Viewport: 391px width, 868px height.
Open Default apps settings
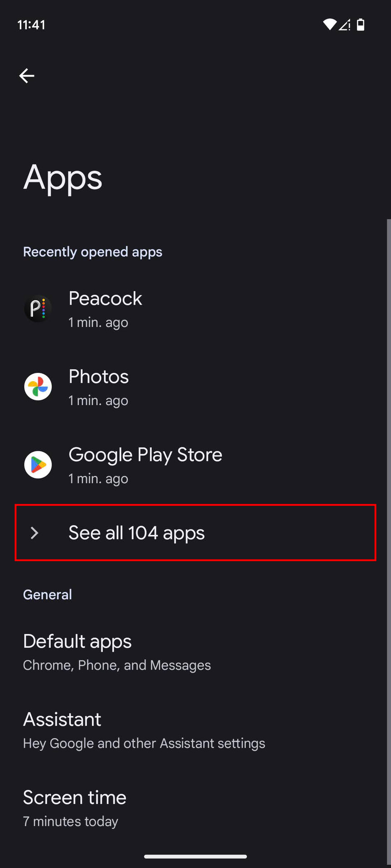[x=117, y=652]
